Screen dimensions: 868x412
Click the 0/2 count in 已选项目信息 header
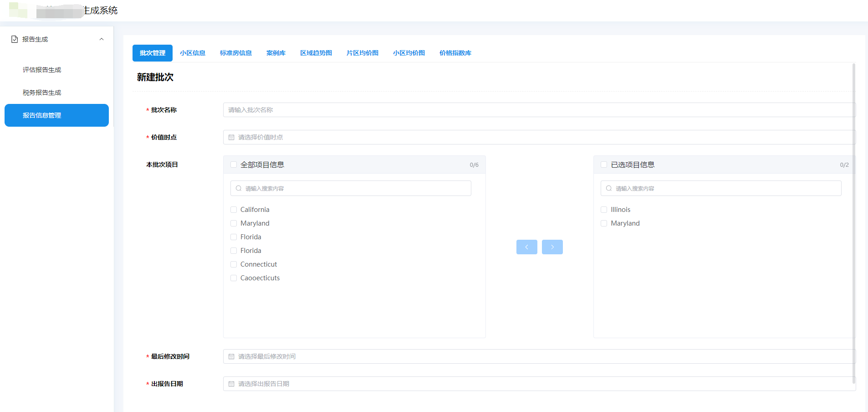coord(844,165)
